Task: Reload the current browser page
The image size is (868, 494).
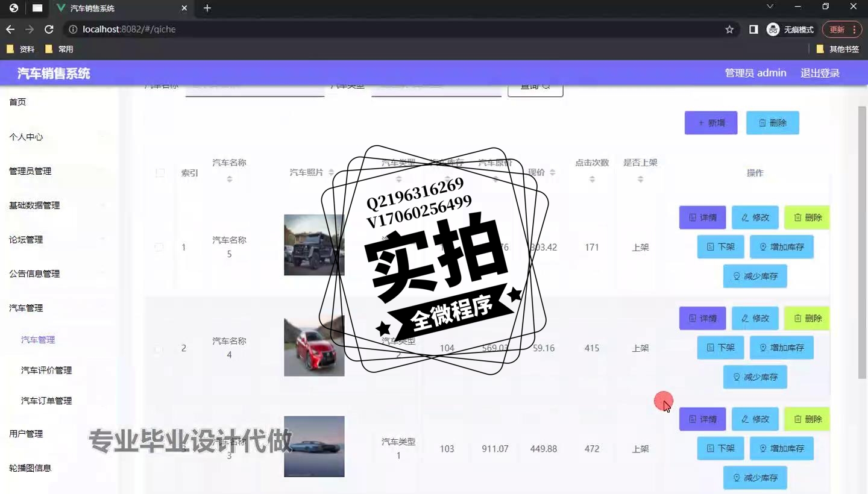Action: click(x=49, y=29)
